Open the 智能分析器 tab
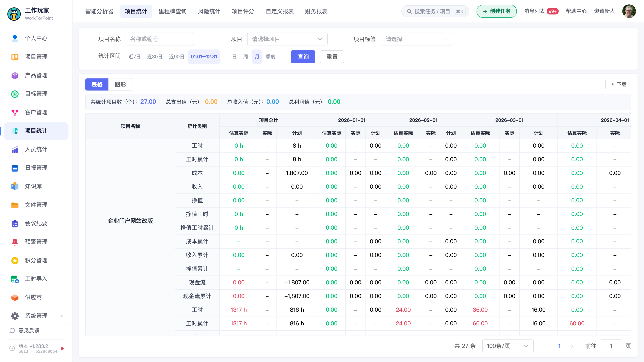This screenshot has height=362, width=644. [99, 11]
